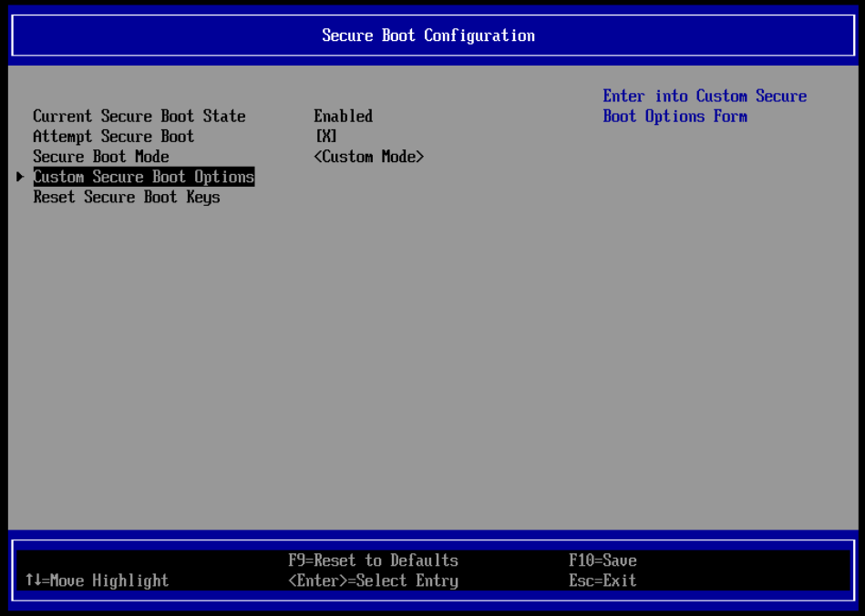The width and height of the screenshot is (865, 616).
Task: Click the help text line 'Boot Options Form'
Action: [x=674, y=117]
